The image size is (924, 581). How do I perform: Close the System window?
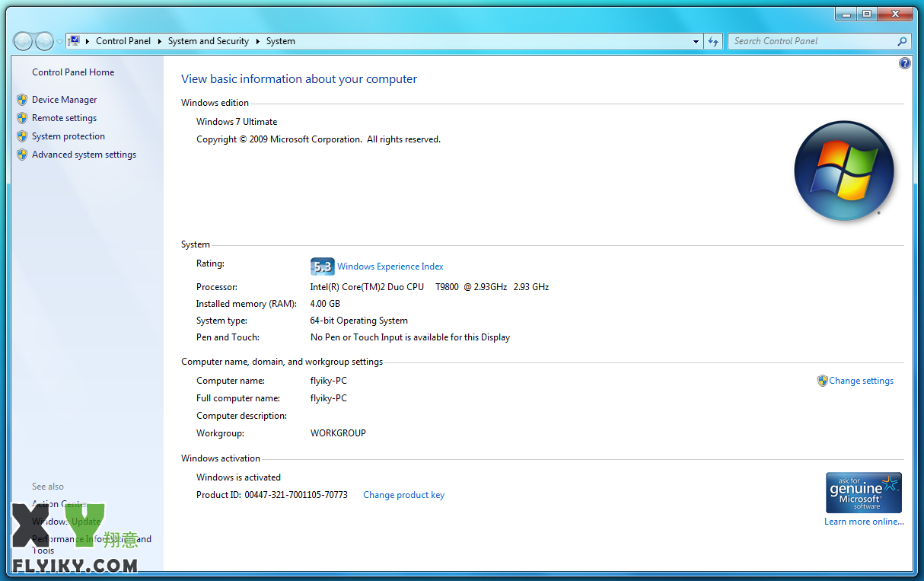(x=894, y=14)
